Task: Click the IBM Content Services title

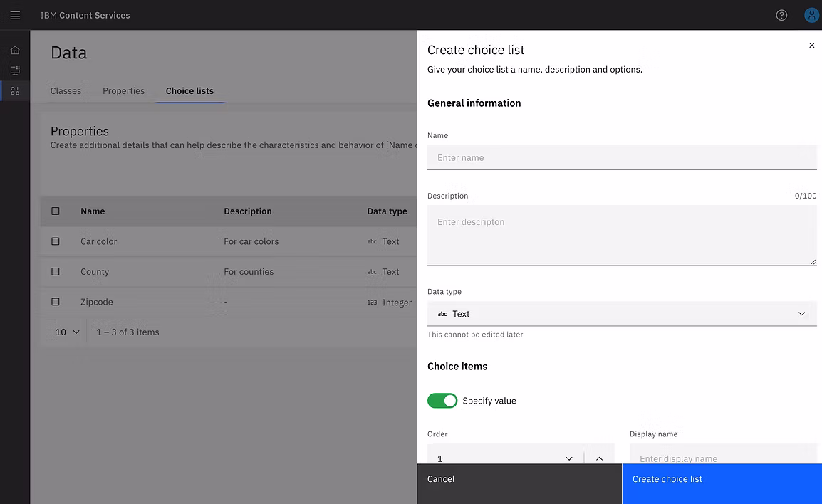Action: (x=85, y=15)
